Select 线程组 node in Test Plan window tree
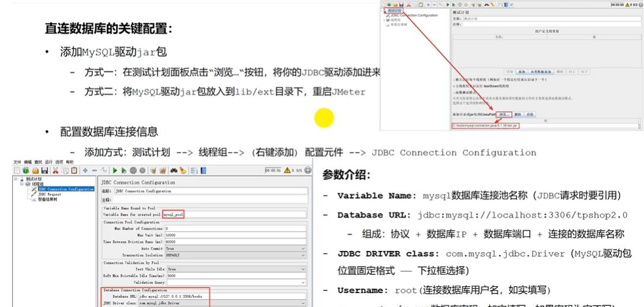Image resolution: width=644 pixels, height=307 pixels. [x=395, y=20]
